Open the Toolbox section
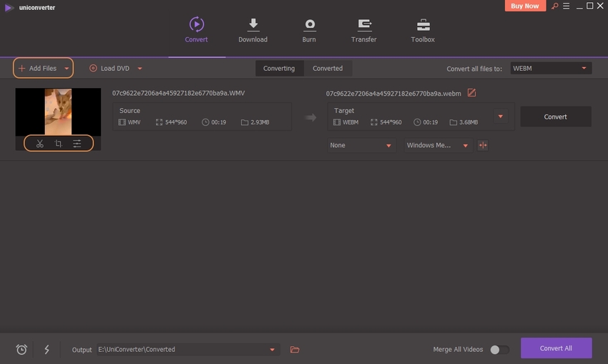 click(x=423, y=31)
